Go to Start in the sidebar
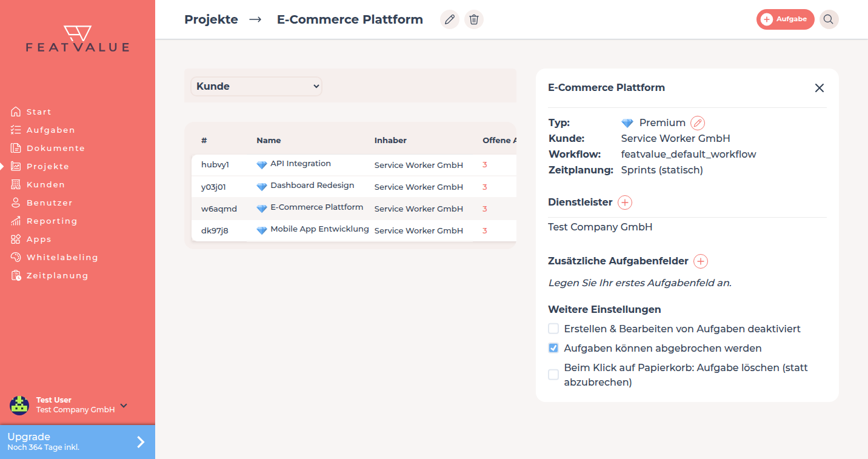This screenshot has height=459, width=868. (x=39, y=112)
